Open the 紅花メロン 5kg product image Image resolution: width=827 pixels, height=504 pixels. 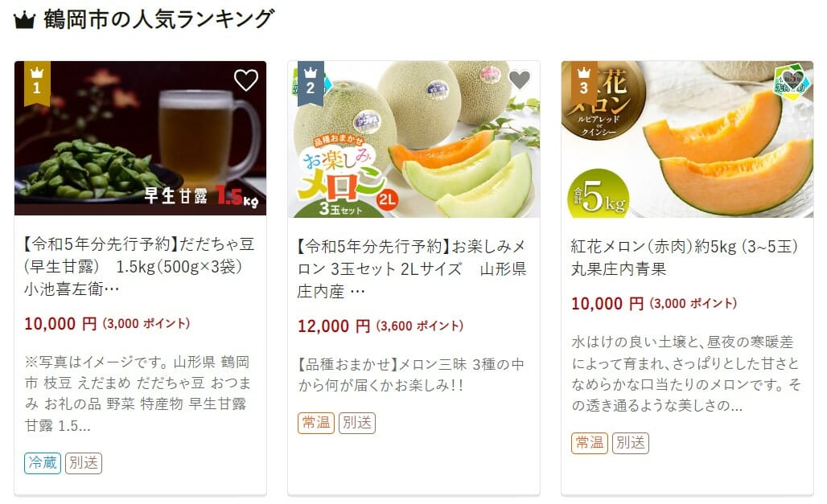pyautogui.click(x=687, y=139)
